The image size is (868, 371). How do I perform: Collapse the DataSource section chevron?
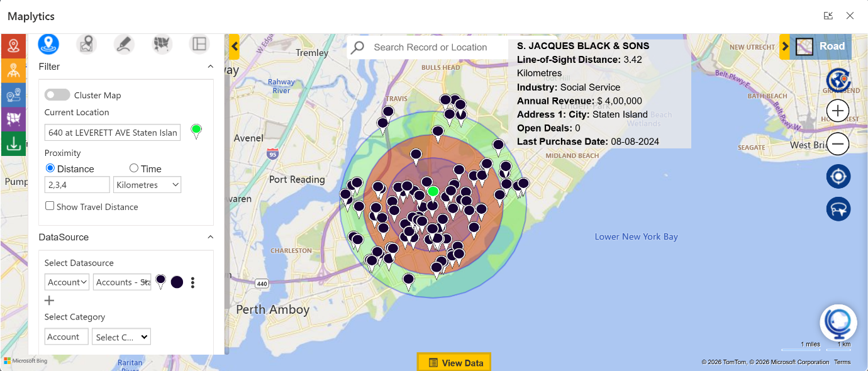coord(210,237)
